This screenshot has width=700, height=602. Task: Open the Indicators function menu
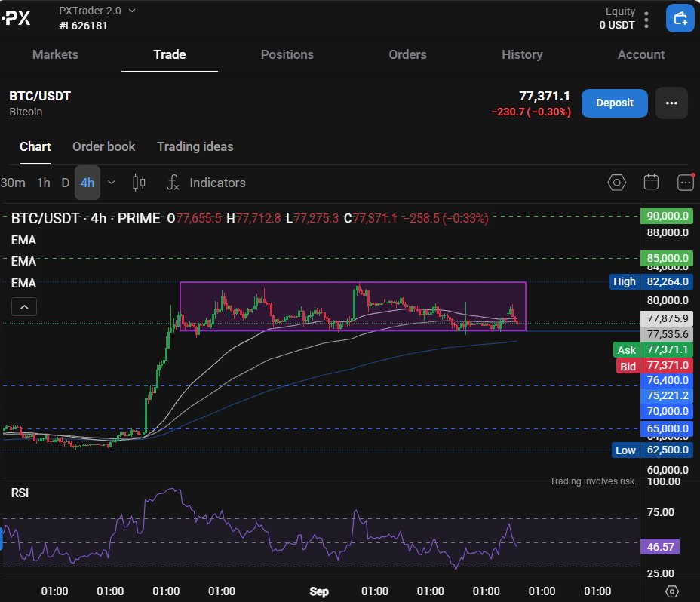click(206, 183)
